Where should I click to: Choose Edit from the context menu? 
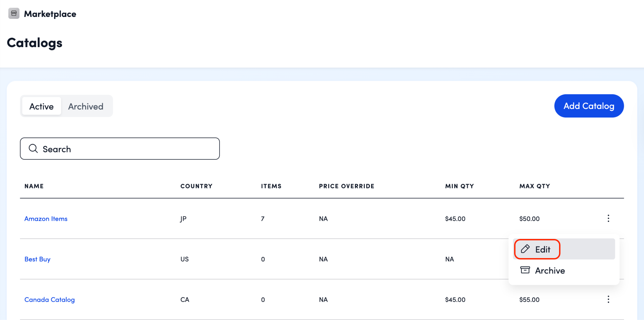click(542, 249)
